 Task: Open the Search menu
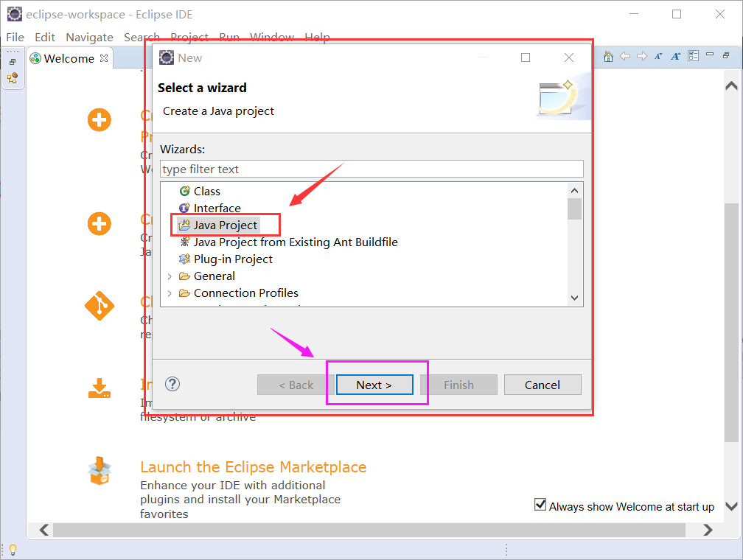click(x=142, y=37)
